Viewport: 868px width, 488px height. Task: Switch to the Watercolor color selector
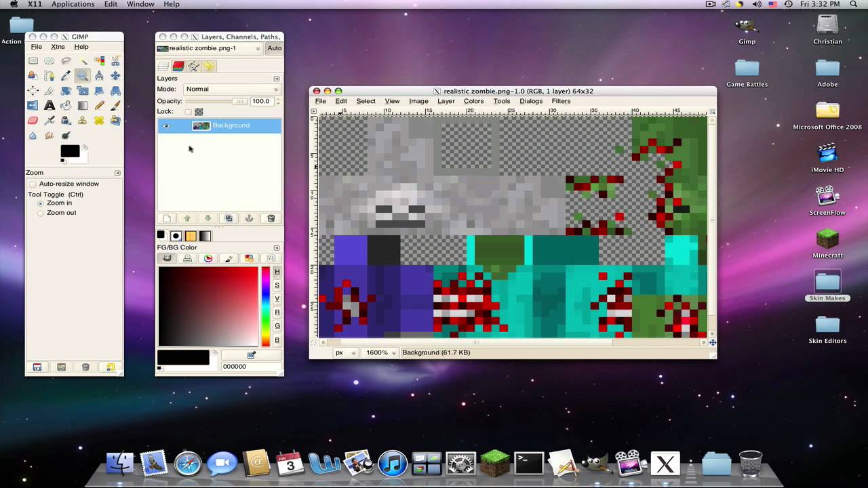pyautogui.click(x=229, y=258)
